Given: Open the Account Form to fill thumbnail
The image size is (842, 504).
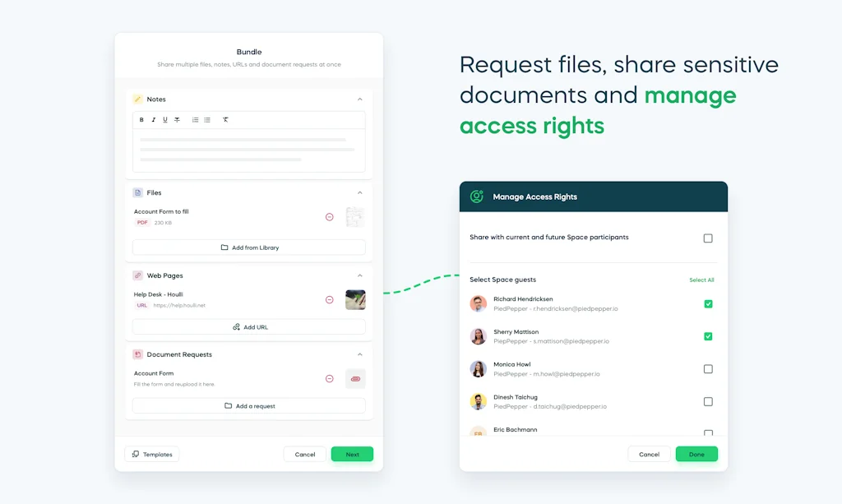Looking at the screenshot, I should coord(355,217).
